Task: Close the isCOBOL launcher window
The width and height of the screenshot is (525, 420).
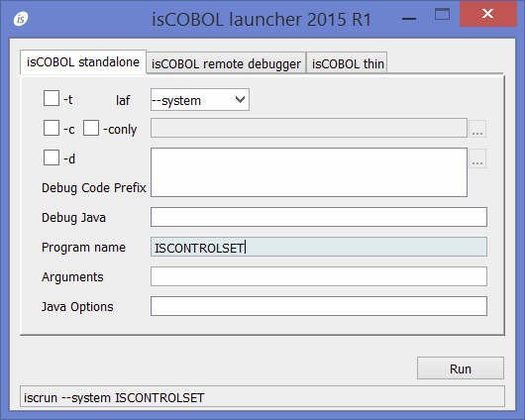Action: pyautogui.click(x=487, y=14)
